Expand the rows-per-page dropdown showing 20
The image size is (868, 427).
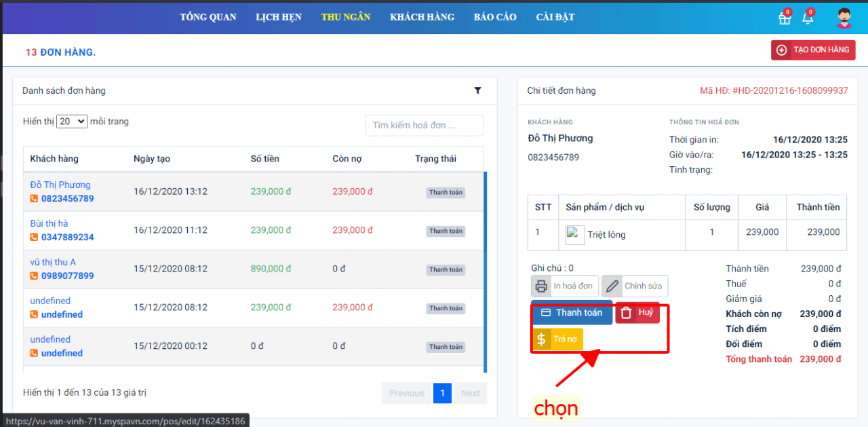[72, 122]
